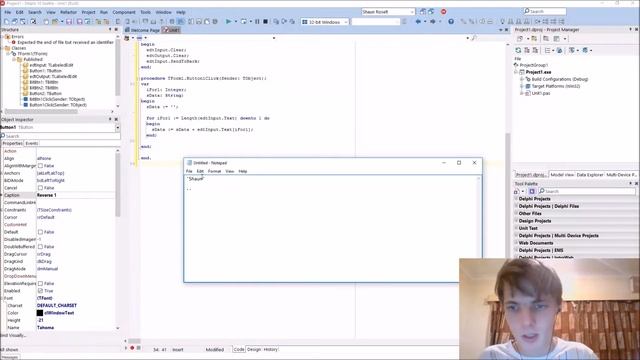Click the Object Inspector search field
Screen dimensions: 640x360
click(x=60, y=136)
